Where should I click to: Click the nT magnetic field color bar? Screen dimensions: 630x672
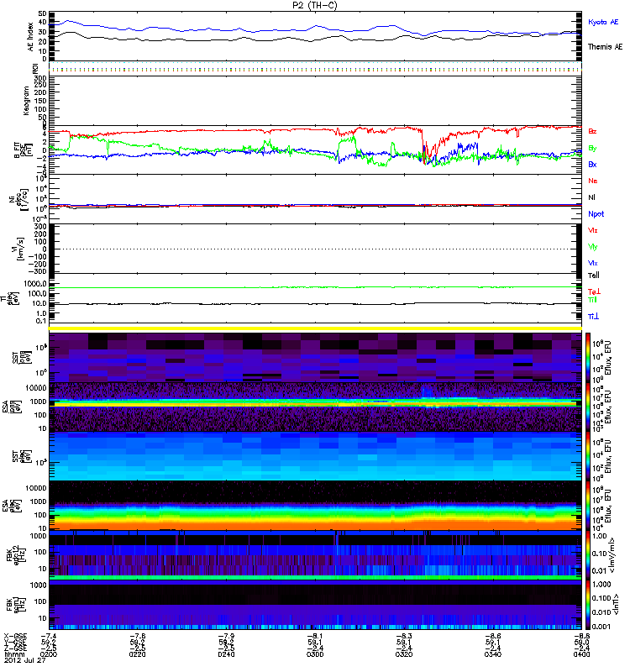pyautogui.click(x=587, y=604)
